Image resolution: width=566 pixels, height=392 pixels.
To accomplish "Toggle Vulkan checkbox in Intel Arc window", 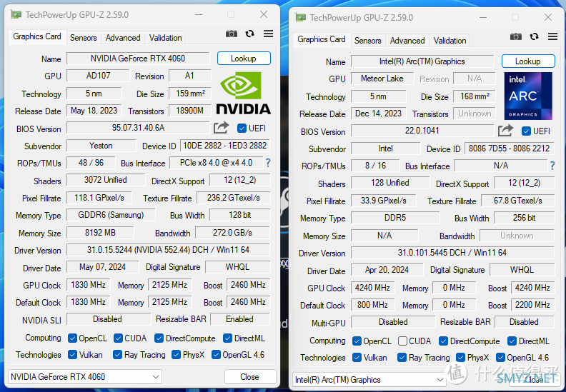I will tap(357, 358).
